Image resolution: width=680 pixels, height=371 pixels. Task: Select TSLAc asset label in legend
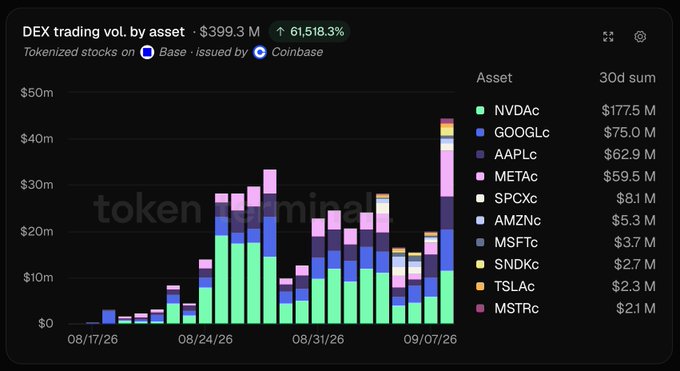pos(514,286)
